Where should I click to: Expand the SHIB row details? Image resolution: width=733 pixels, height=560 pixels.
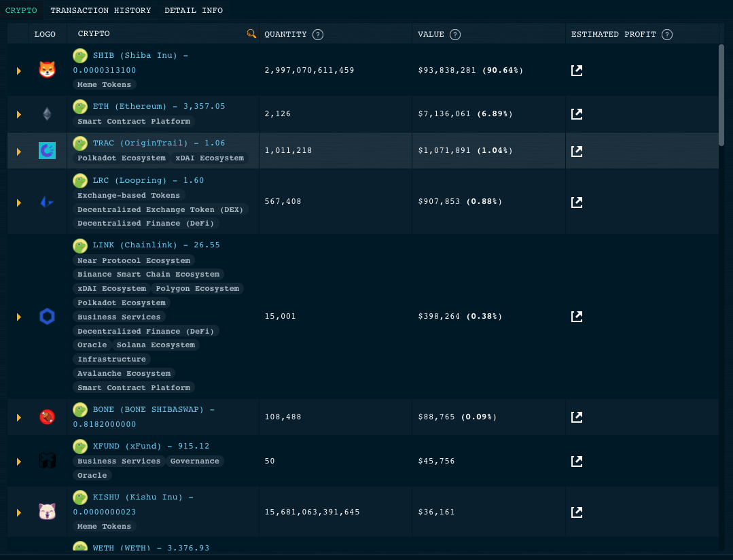click(19, 70)
